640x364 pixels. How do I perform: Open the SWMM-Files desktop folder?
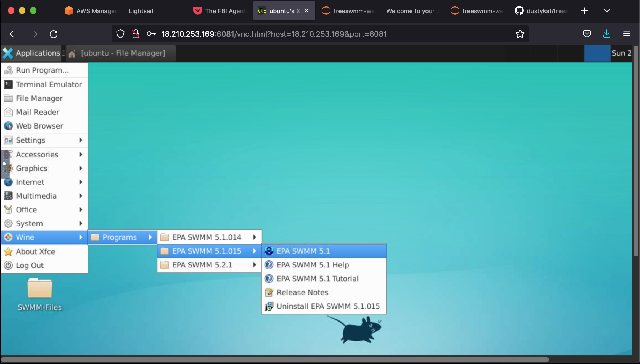[x=40, y=295]
